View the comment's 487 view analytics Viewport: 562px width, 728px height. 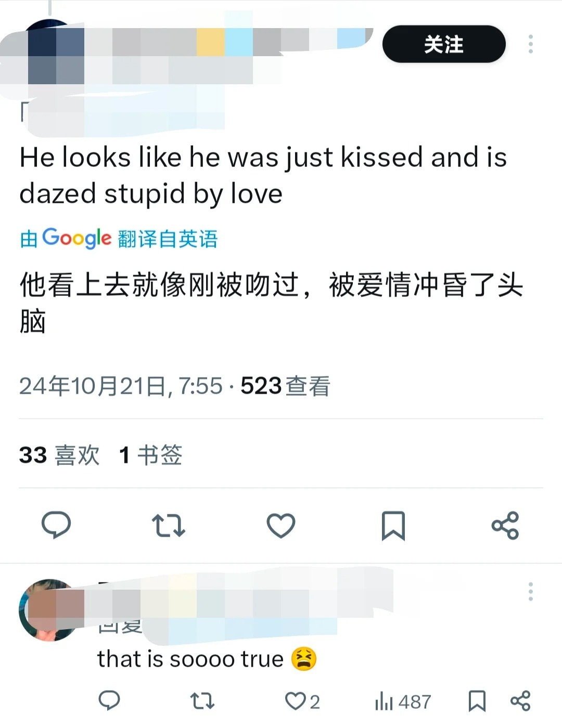[x=403, y=701]
